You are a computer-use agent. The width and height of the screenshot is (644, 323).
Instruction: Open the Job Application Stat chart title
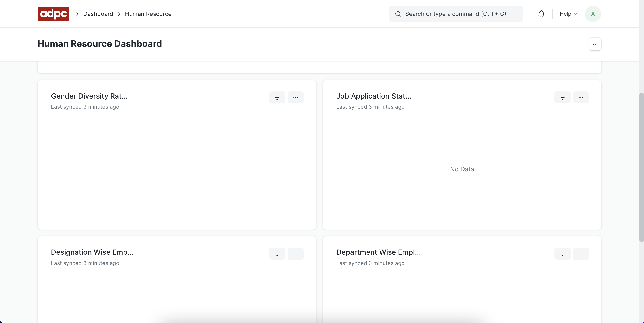tap(374, 96)
